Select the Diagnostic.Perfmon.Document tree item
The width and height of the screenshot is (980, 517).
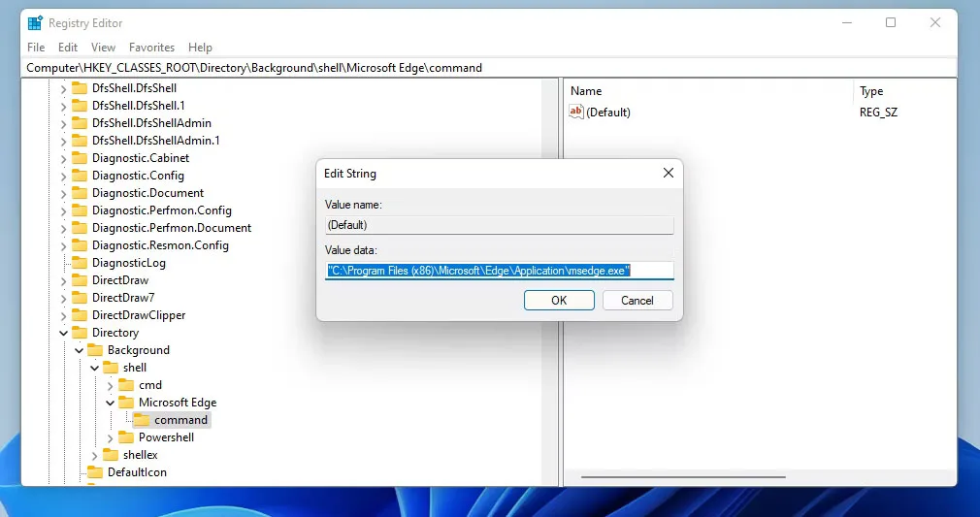171,228
